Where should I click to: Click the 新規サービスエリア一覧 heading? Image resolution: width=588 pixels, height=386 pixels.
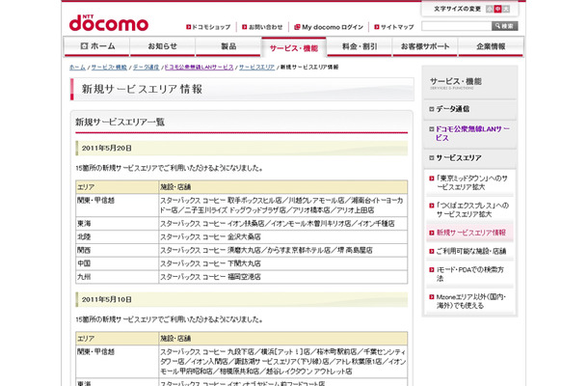120,122
